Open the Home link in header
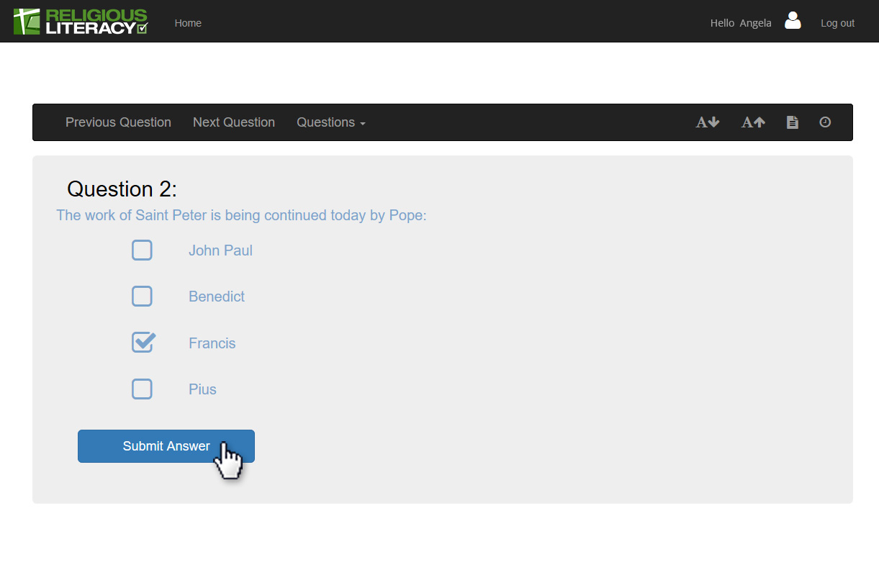The width and height of the screenshot is (879, 588). pyautogui.click(x=188, y=23)
